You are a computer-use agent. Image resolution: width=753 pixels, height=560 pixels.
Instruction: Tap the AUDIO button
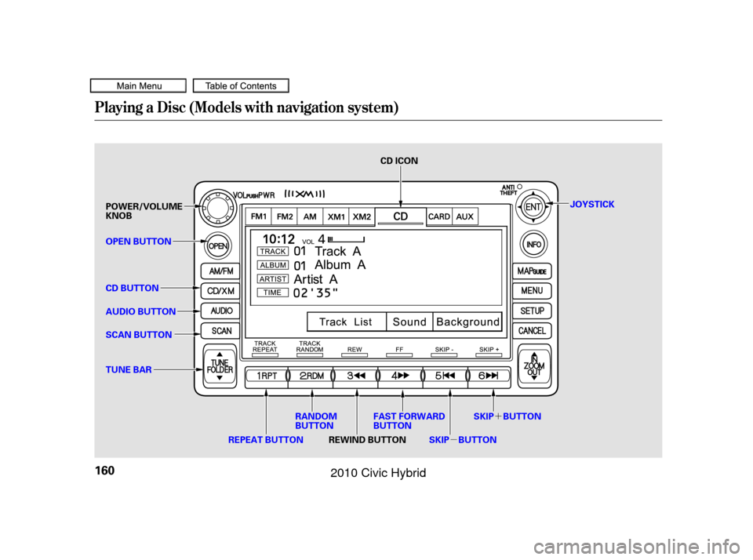(x=220, y=311)
